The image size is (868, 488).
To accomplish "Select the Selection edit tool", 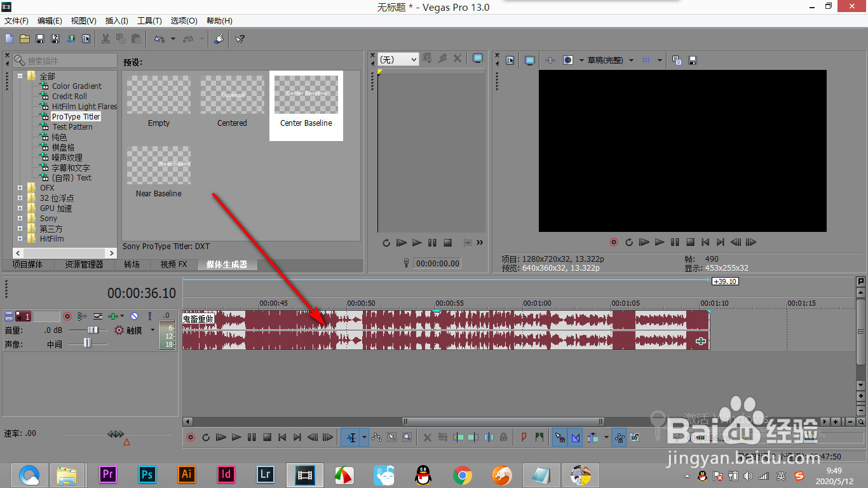I will pos(392,437).
